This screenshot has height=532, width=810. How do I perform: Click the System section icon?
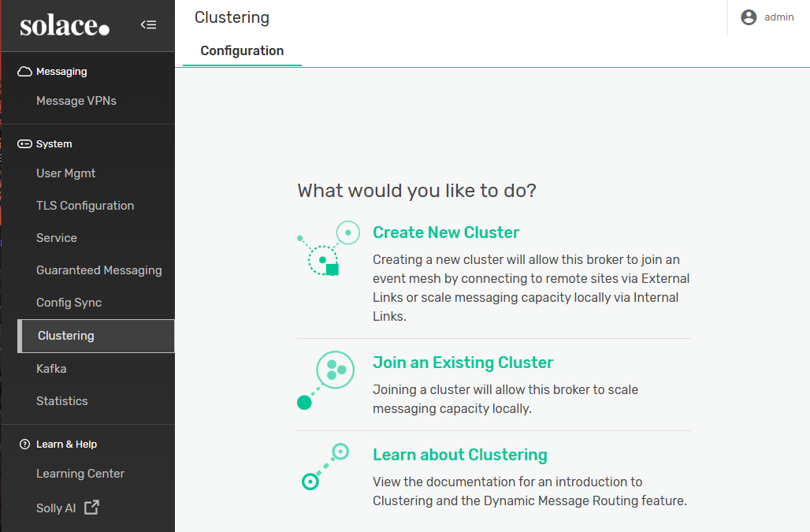(x=24, y=144)
